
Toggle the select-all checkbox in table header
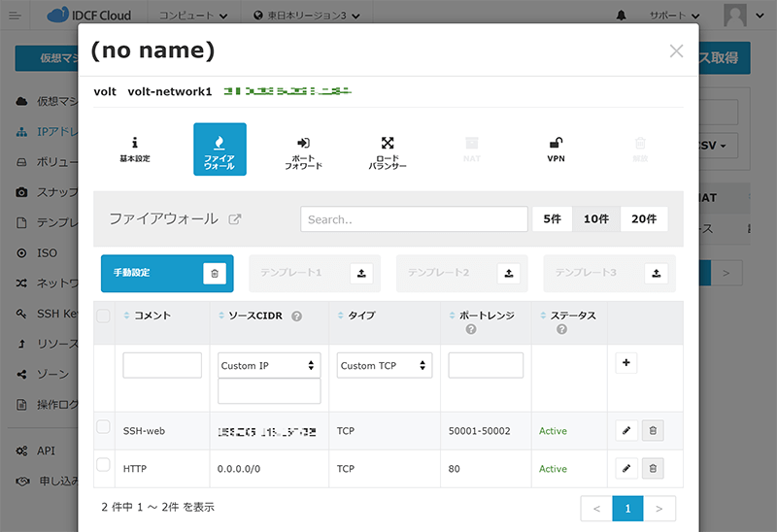tap(104, 316)
